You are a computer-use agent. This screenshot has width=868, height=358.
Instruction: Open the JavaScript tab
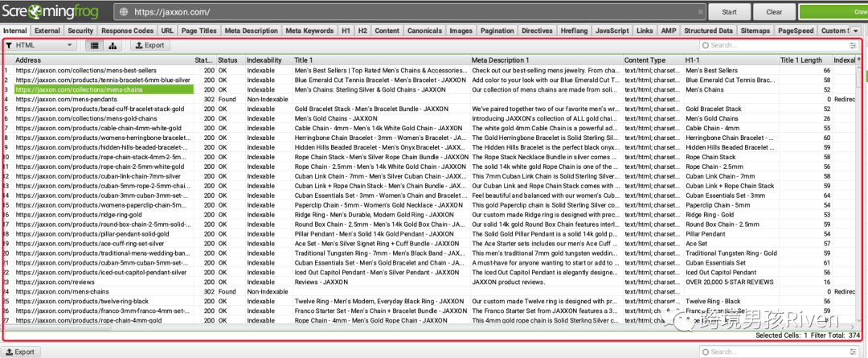tap(612, 31)
